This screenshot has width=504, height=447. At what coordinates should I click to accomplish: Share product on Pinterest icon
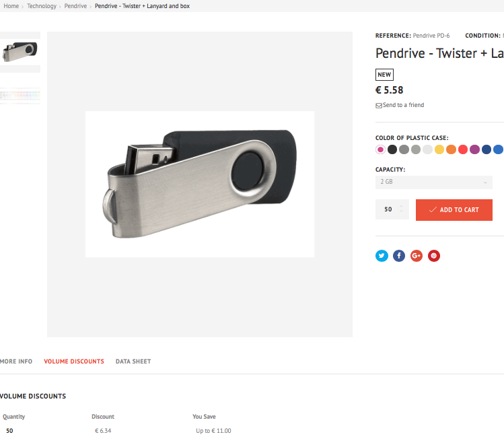(433, 256)
